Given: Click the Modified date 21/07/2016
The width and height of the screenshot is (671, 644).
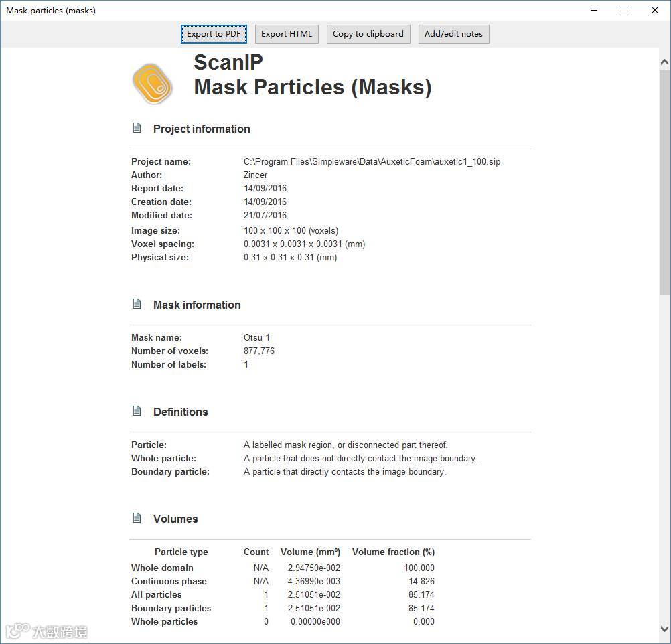Looking at the screenshot, I should pos(265,216).
